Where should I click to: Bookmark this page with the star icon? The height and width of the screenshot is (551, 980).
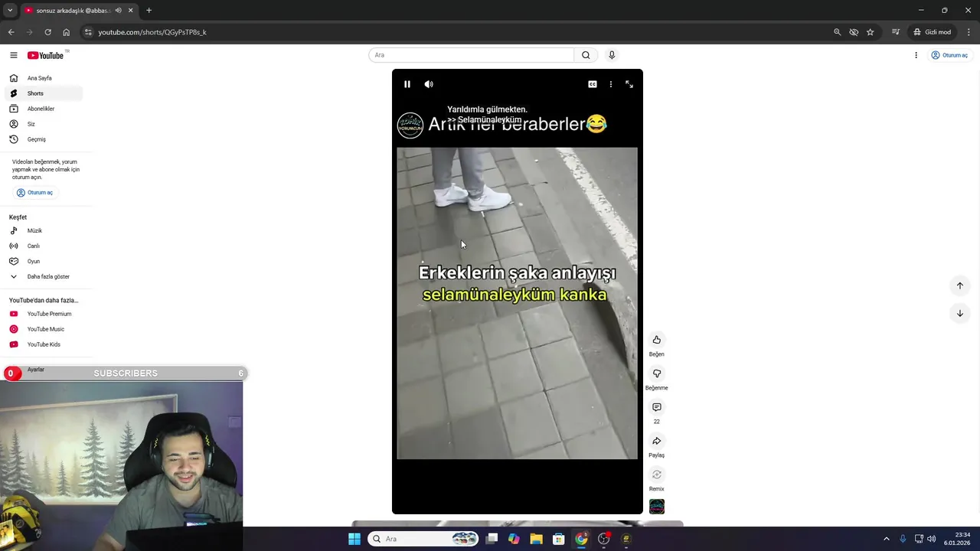tap(871, 32)
